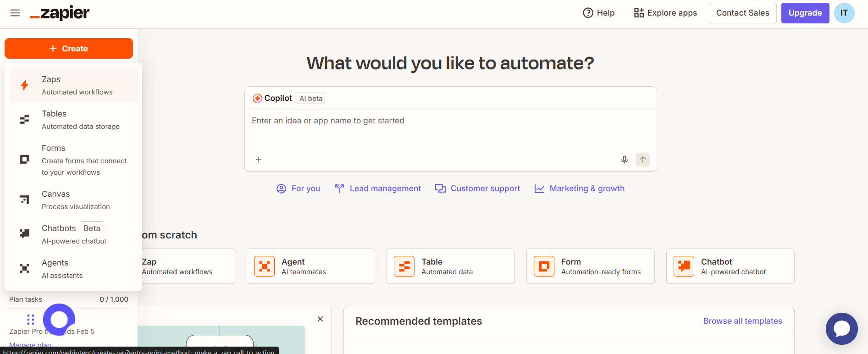The height and width of the screenshot is (354, 868).
Task: Click the Help question mark icon
Action: pyautogui.click(x=588, y=13)
